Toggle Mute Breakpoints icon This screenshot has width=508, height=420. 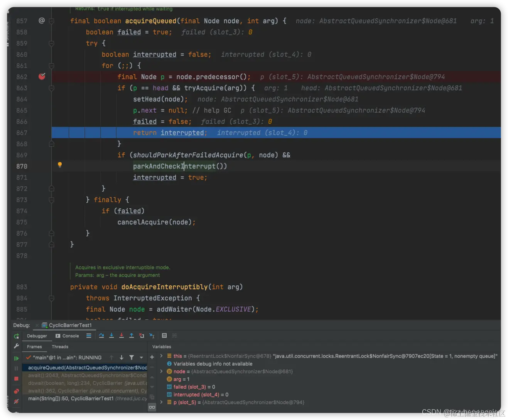16,401
